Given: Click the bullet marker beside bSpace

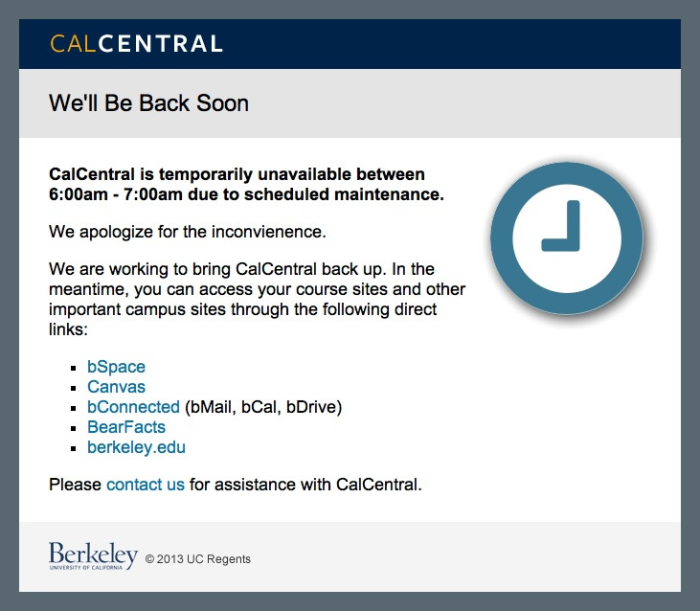Looking at the screenshot, I should (74, 368).
